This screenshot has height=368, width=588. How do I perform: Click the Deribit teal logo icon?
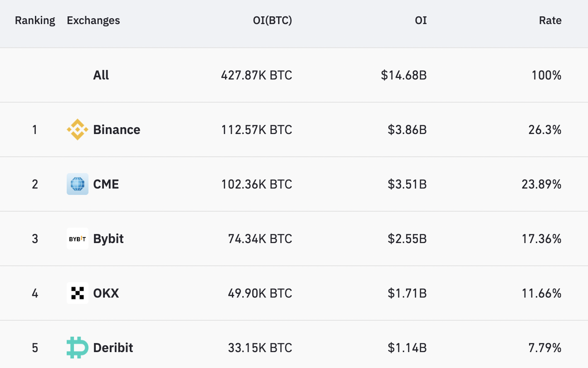point(78,348)
